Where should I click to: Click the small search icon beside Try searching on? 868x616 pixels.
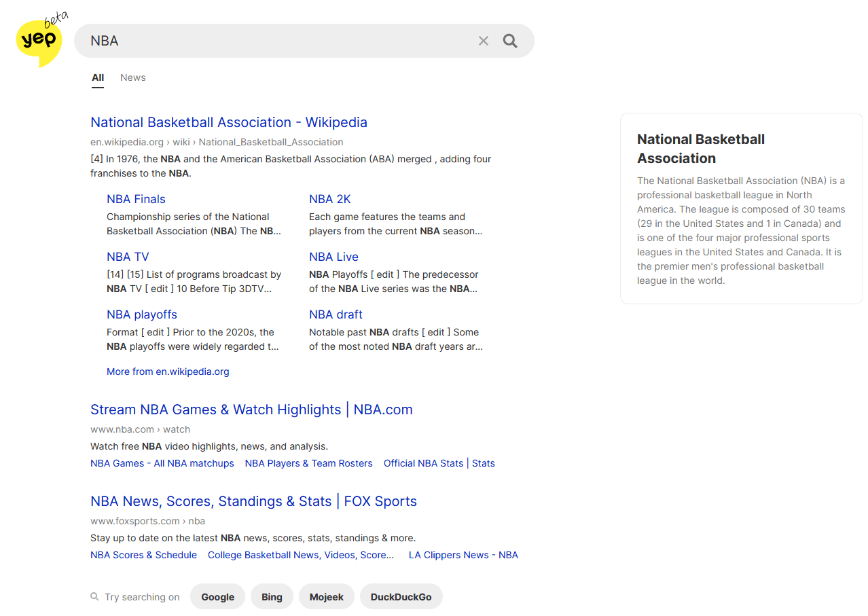94,597
